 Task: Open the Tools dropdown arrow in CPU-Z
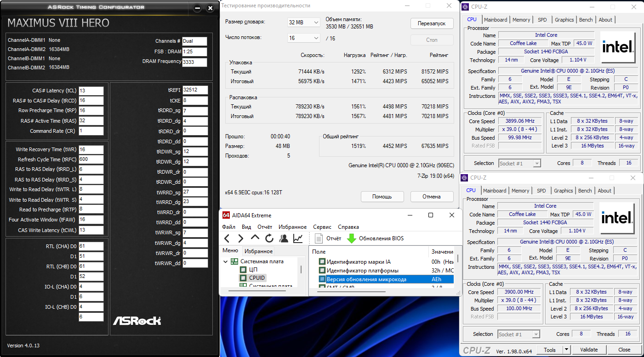click(x=566, y=350)
